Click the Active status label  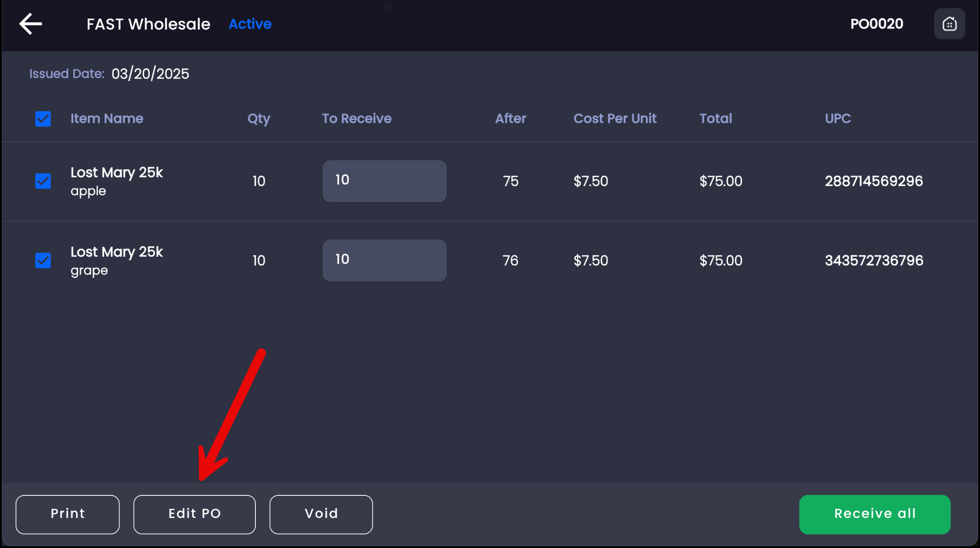[x=250, y=24]
